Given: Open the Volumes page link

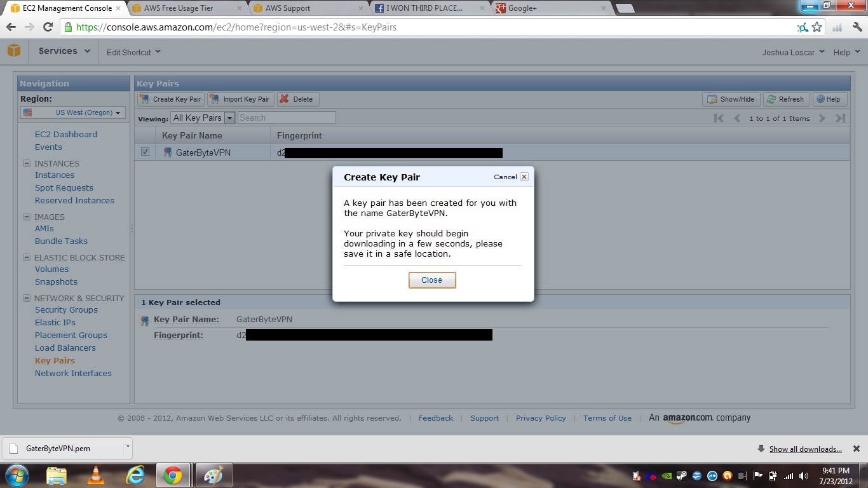Looking at the screenshot, I should click(51, 269).
